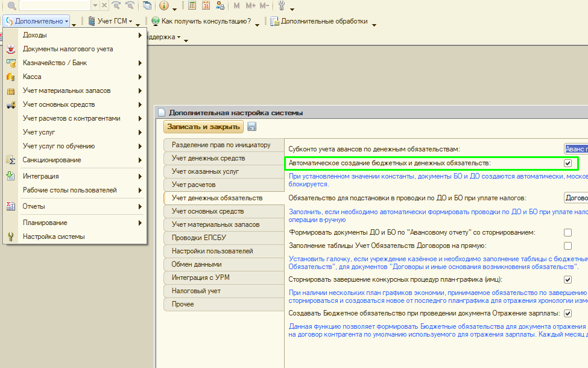Click the wrench service tools icon

click(282, 5)
